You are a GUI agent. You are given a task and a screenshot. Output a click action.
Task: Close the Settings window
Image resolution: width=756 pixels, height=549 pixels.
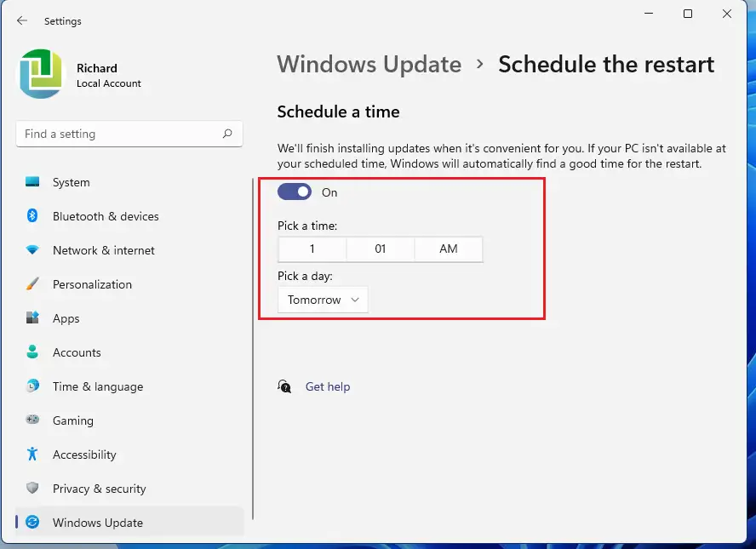[x=727, y=14]
